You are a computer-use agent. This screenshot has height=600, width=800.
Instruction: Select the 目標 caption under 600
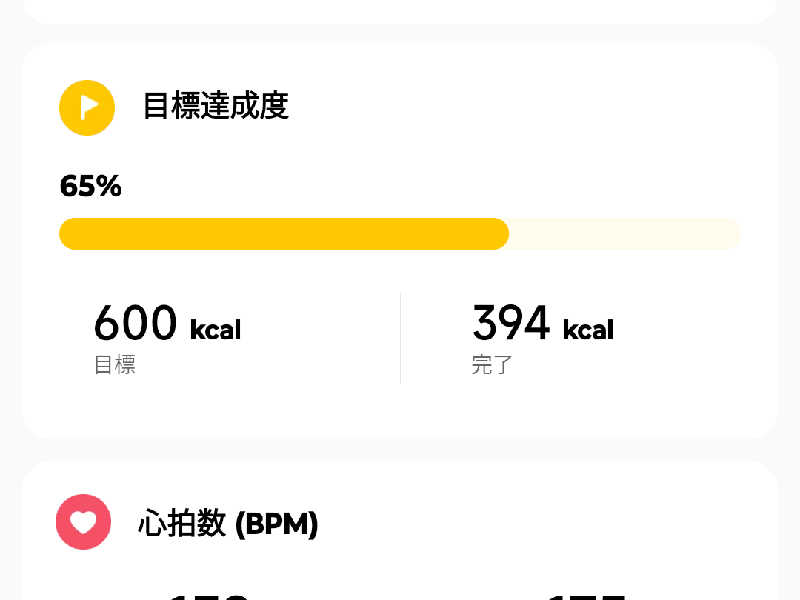(115, 365)
